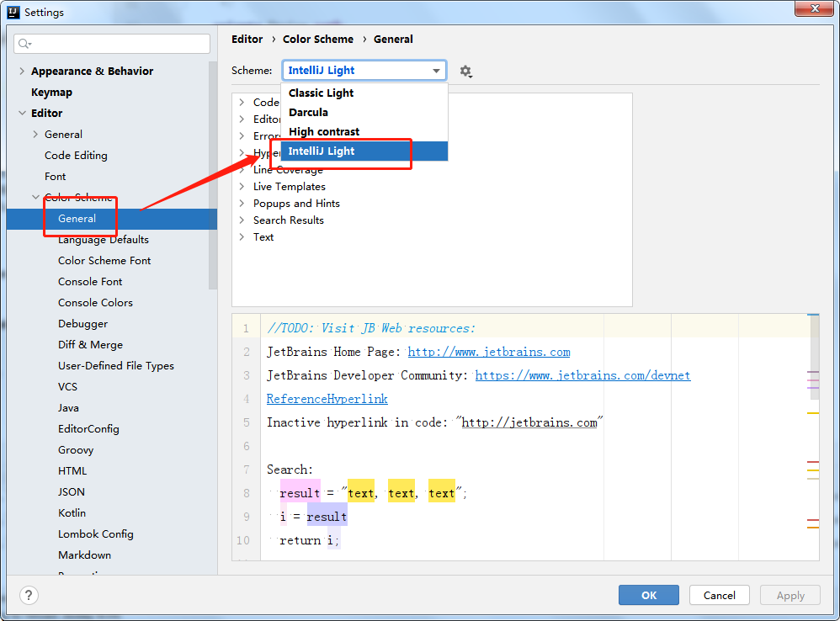Open Language Defaults color settings
This screenshot has height=621, width=840.
pyautogui.click(x=104, y=239)
